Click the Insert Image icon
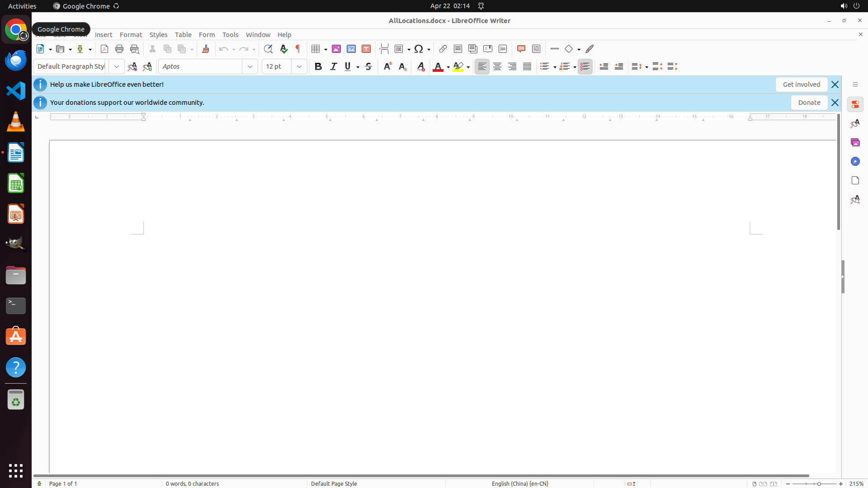This screenshot has width=868, height=488. coord(336,49)
